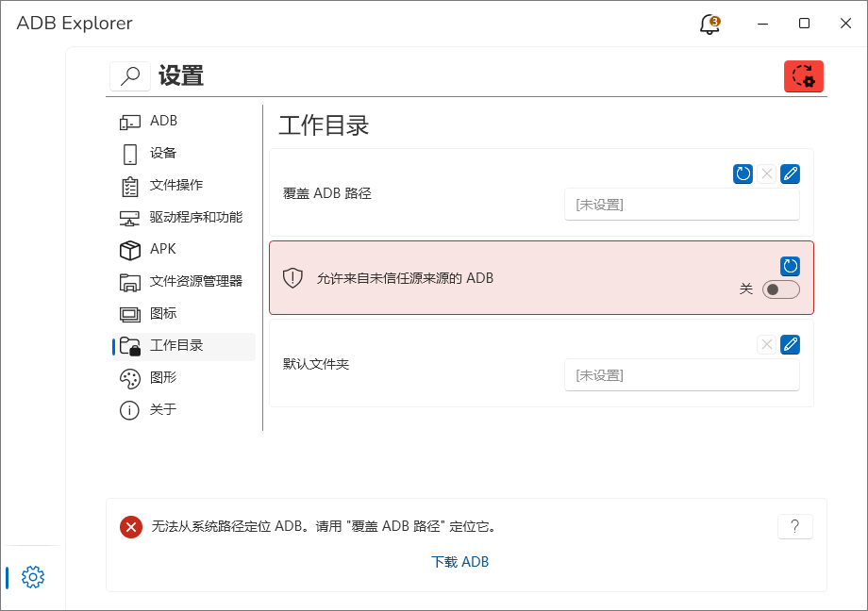Close the ADB Explorer window
868x611 pixels.
tap(846, 24)
